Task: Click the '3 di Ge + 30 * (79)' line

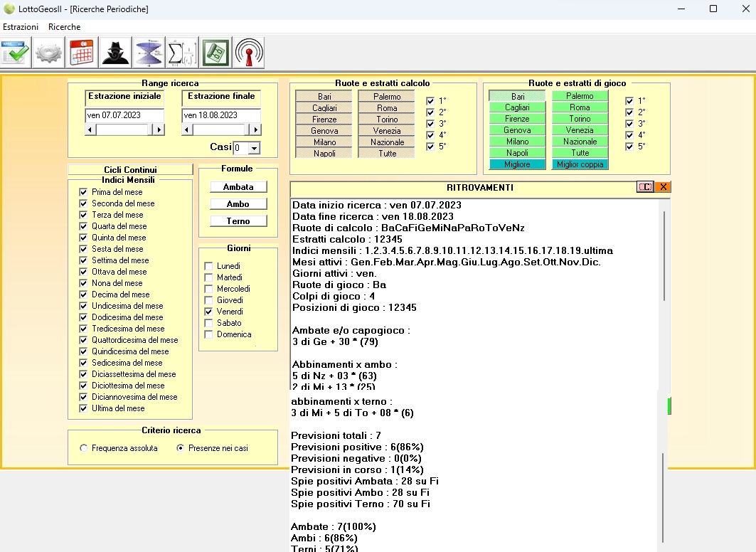Action: pos(335,341)
